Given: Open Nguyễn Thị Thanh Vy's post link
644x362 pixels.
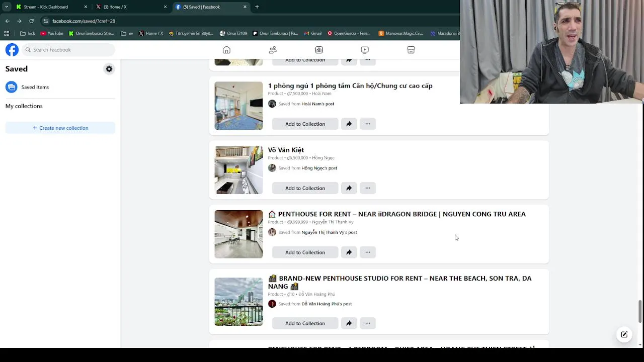Looking at the screenshot, I should 329,232.
